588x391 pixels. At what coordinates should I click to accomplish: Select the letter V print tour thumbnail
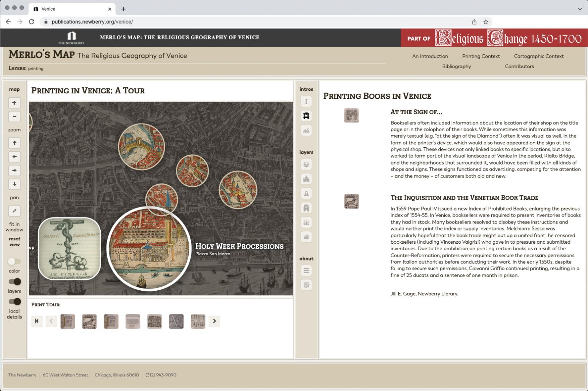pos(176,321)
